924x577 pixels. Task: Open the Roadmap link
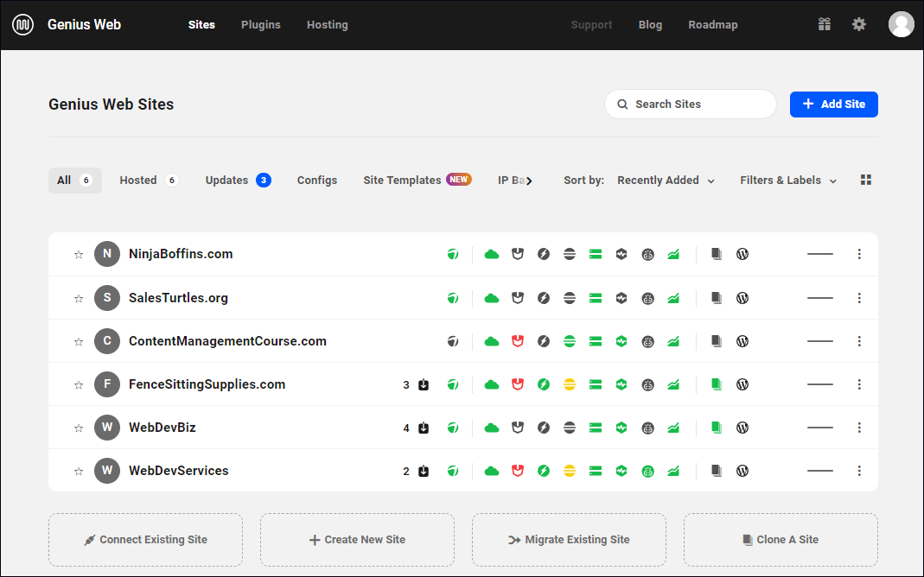(x=713, y=25)
